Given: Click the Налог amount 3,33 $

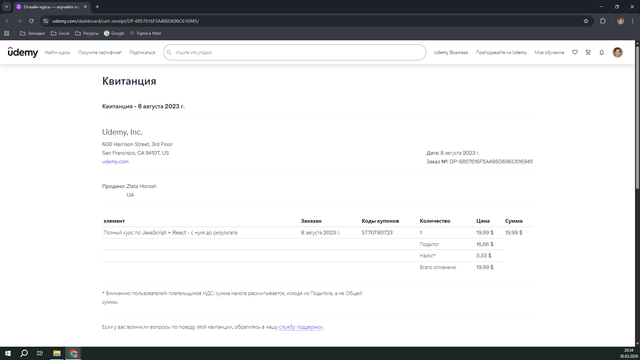Looking at the screenshot, I should (x=484, y=256).
